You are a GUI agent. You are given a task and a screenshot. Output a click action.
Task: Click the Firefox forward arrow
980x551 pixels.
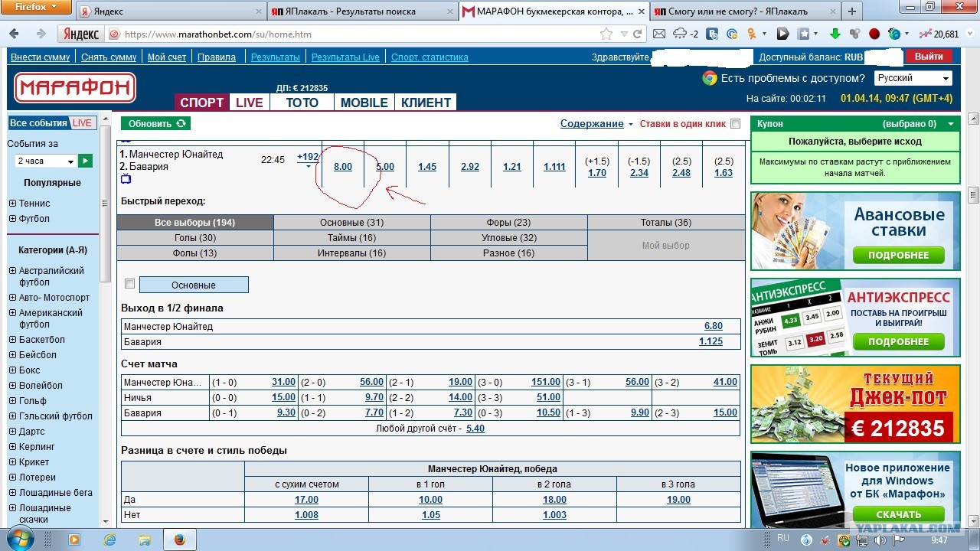pos(41,34)
